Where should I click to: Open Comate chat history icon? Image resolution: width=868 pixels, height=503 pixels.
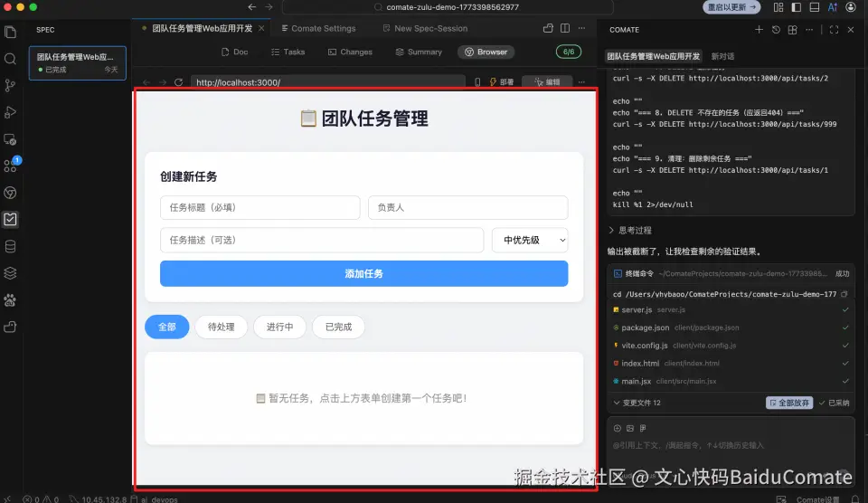point(776,29)
